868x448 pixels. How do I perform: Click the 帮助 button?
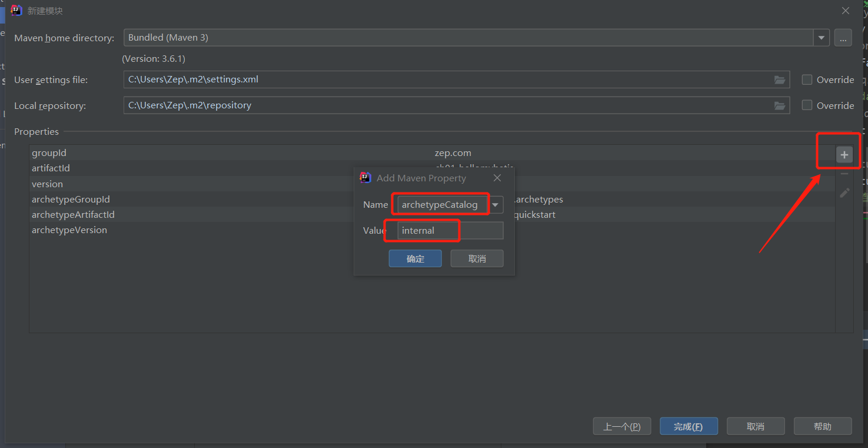pyautogui.click(x=823, y=426)
